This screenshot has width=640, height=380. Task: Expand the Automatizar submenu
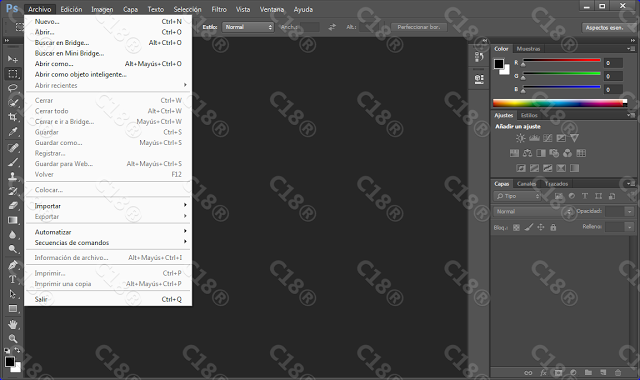click(108, 232)
